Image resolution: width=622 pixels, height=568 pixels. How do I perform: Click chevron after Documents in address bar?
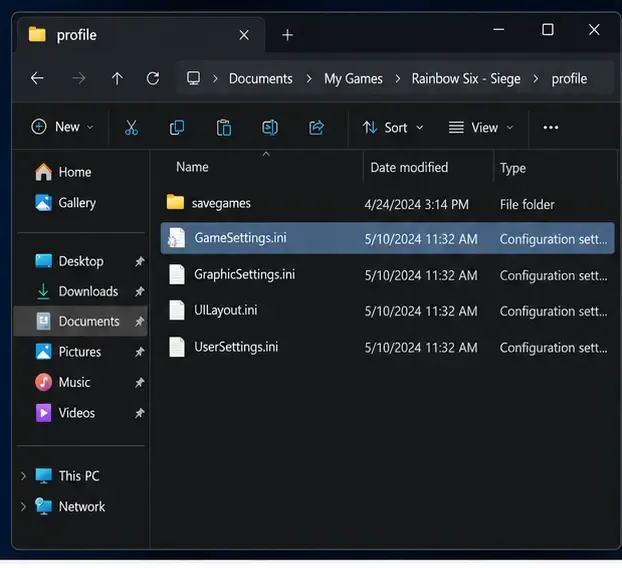(x=309, y=79)
